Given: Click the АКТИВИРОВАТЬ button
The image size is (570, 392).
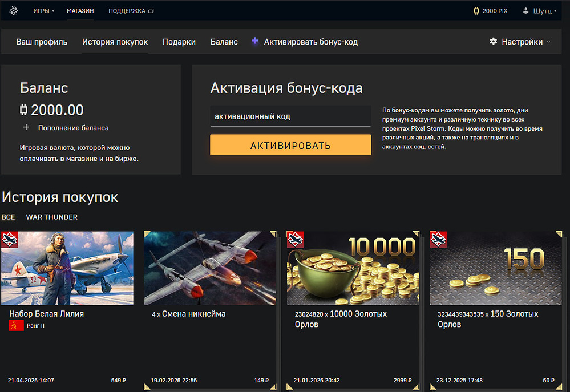Looking at the screenshot, I should click(x=290, y=145).
